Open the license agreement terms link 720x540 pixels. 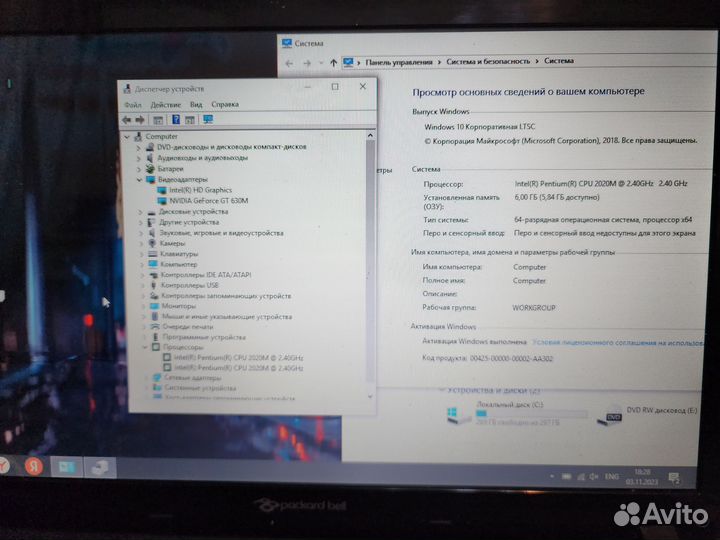[618, 343]
